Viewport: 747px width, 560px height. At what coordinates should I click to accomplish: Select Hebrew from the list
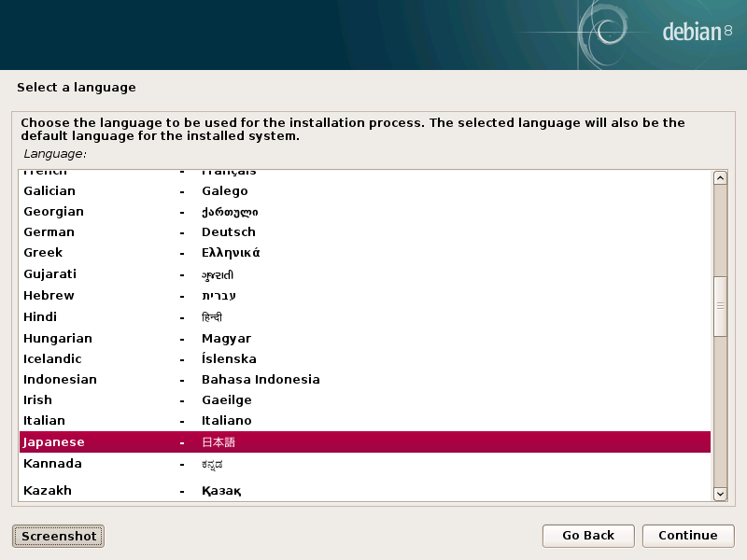[x=49, y=296]
